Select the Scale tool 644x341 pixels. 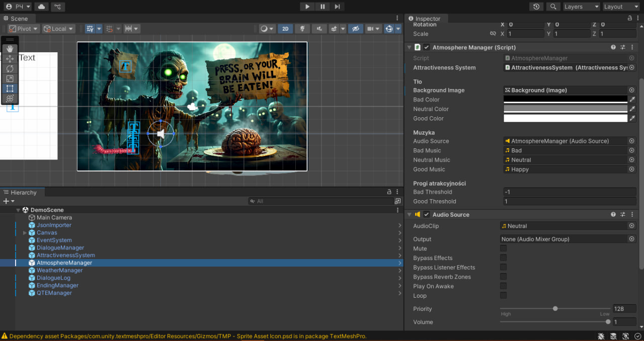tap(10, 78)
